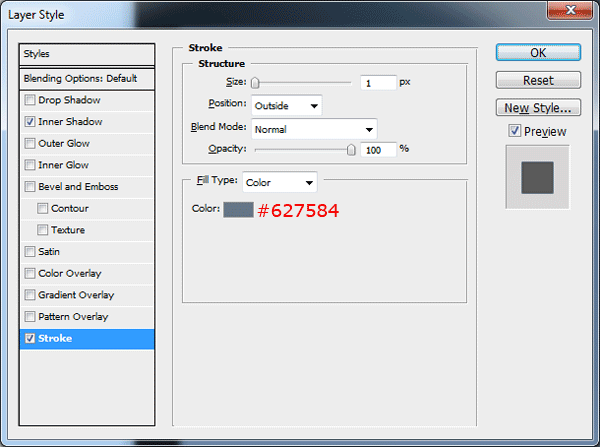Expand the Blend Mode dropdown
The height and width of the screenshot is (447, 600).
314,128
